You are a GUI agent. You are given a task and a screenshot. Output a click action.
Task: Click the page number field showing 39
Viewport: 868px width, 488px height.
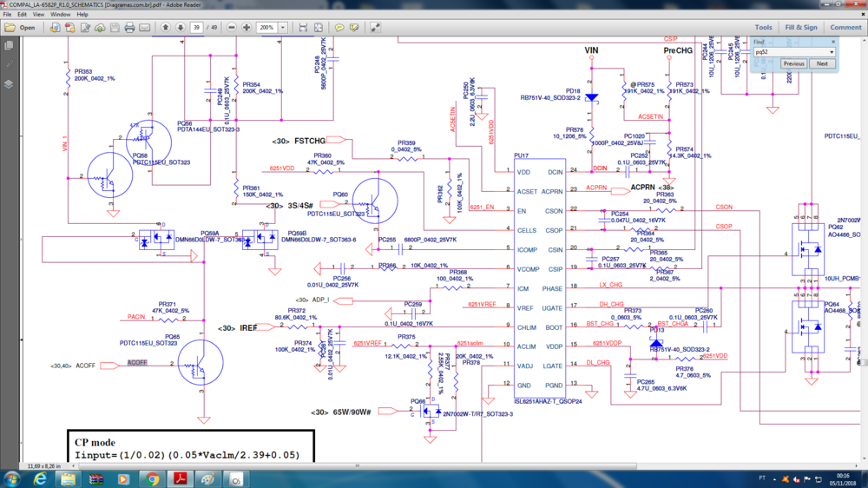pyautogui.click(x=196, y=27)
